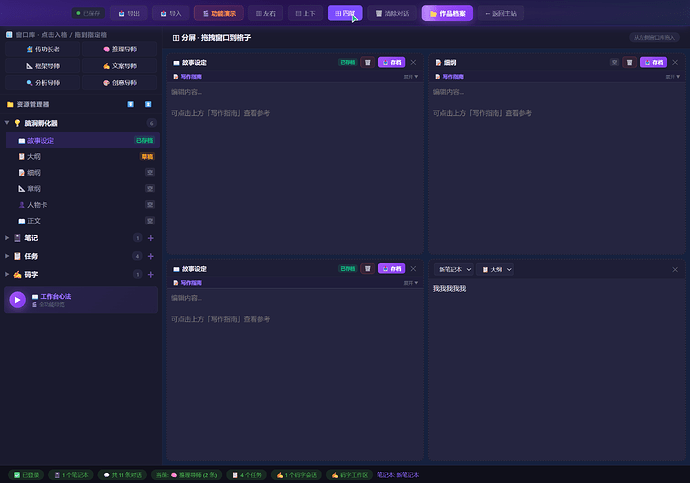The height and width of the screenshot is (483, 690).
Task: Expand the 笔记 notes group
Action: point(7,238)
